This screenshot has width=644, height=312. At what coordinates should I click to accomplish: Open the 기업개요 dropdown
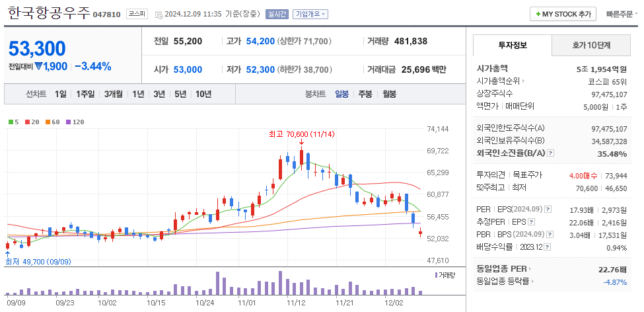(x=310, y=14)
